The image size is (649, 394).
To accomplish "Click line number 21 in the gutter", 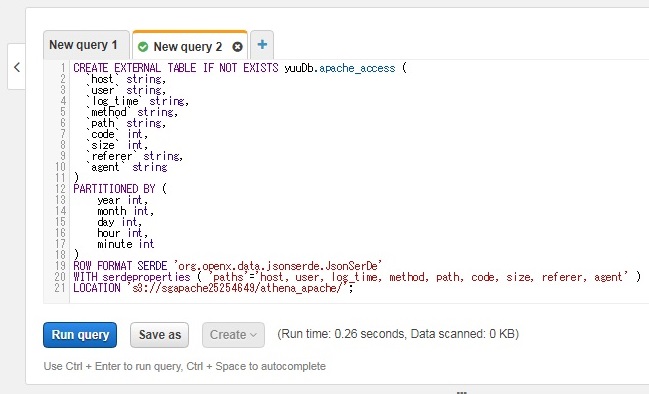I will (60, 288).
